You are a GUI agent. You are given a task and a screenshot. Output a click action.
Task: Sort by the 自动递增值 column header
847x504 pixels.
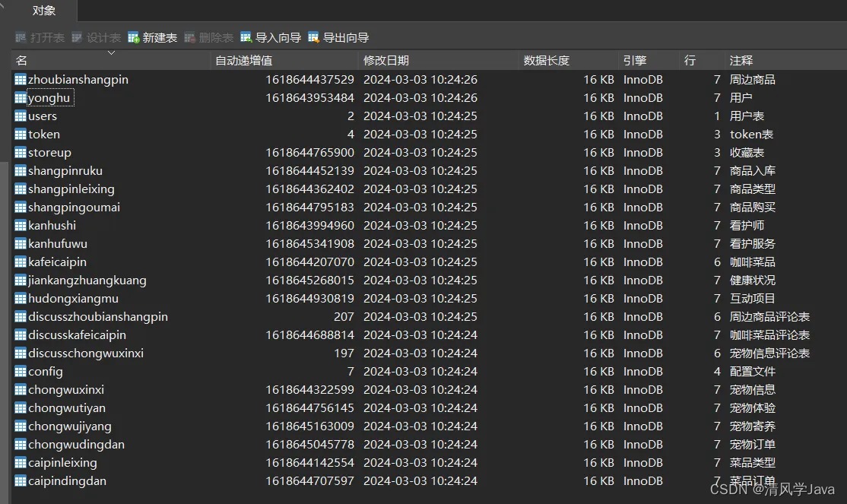coord(284,61)
